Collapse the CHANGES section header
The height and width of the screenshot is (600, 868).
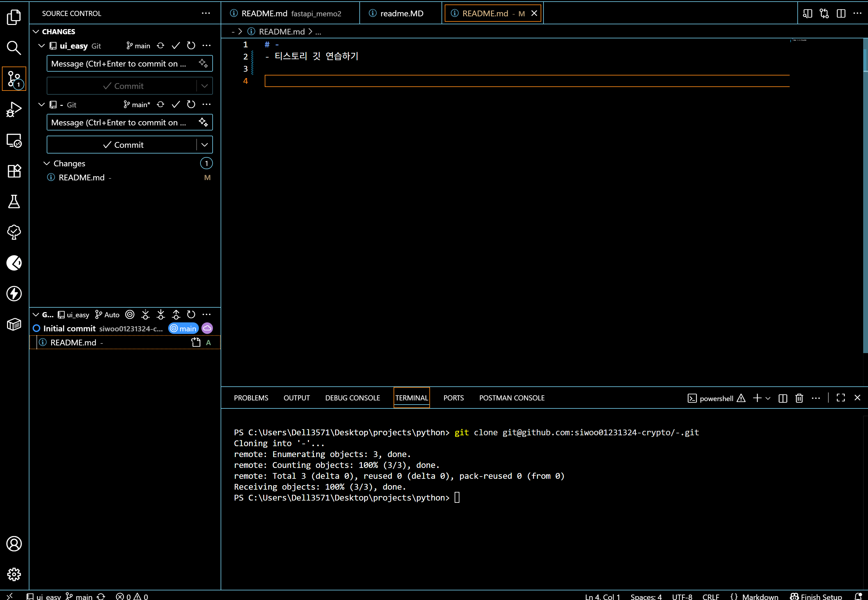click(36, 32)
